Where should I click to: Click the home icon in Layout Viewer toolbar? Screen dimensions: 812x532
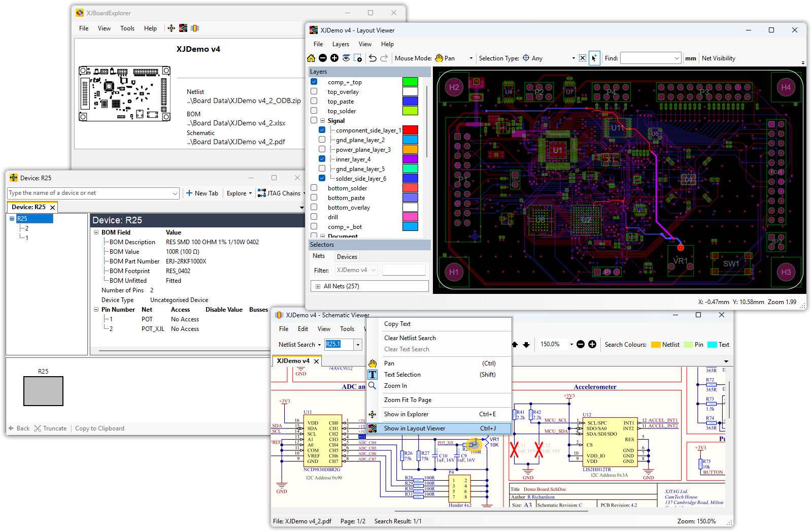click(311, 58)
